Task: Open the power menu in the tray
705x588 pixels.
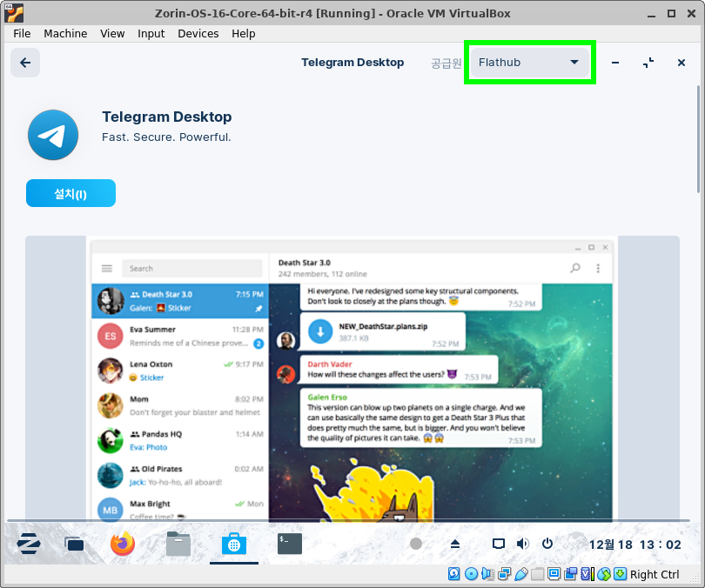Action: pyautogui.click(x=547, y=544)
